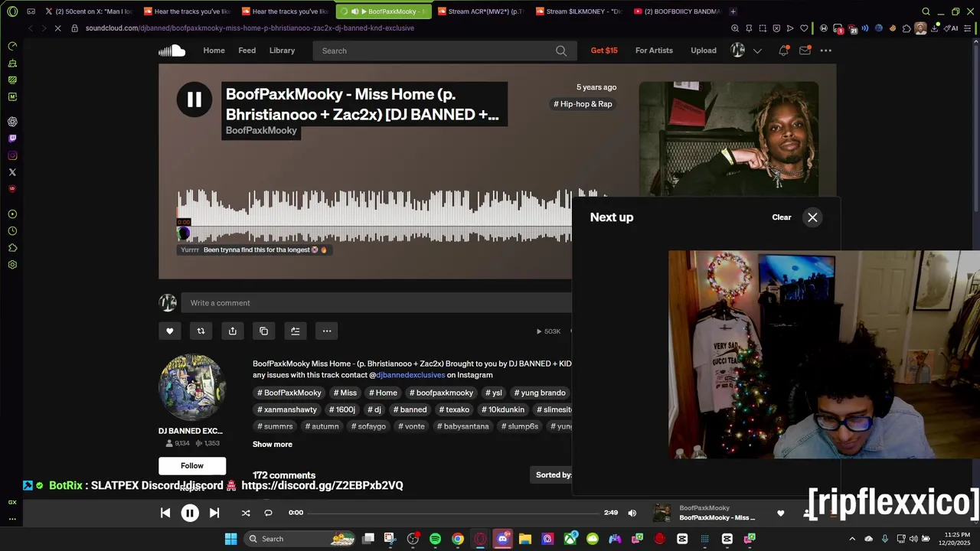Repost the track using the repost icon
The image size is (980, 551).
[x=201, y=331]
